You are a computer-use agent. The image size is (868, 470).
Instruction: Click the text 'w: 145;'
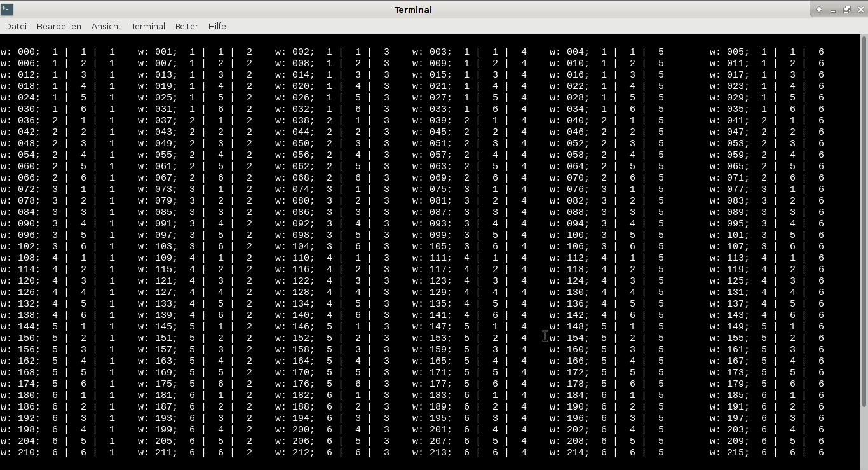click(157, 326)
